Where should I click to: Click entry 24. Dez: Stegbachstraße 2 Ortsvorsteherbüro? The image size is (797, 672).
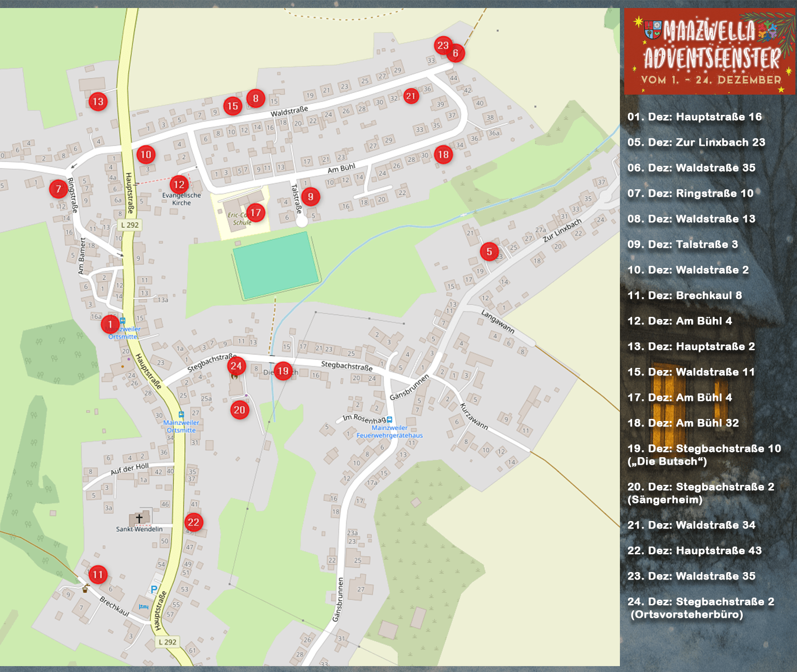pos(701,608)
